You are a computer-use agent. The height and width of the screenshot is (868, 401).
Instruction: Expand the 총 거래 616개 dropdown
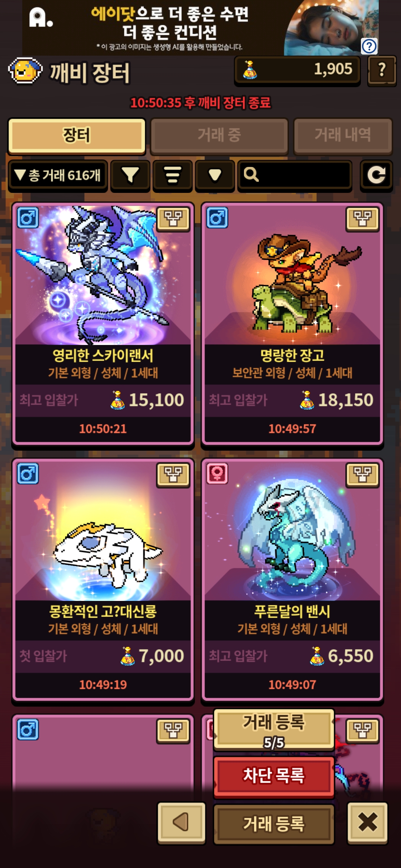point(58,175)
